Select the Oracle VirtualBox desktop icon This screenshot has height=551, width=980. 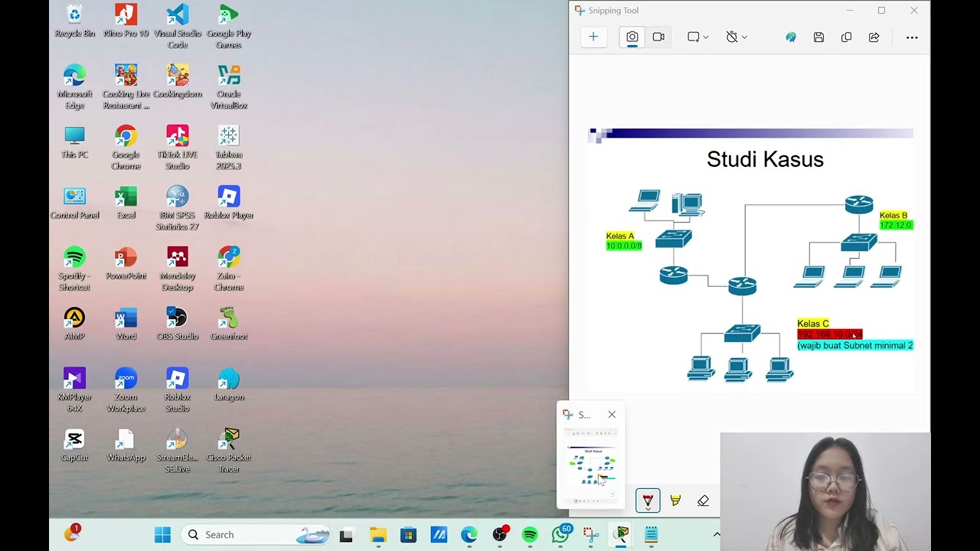point(228,86)
